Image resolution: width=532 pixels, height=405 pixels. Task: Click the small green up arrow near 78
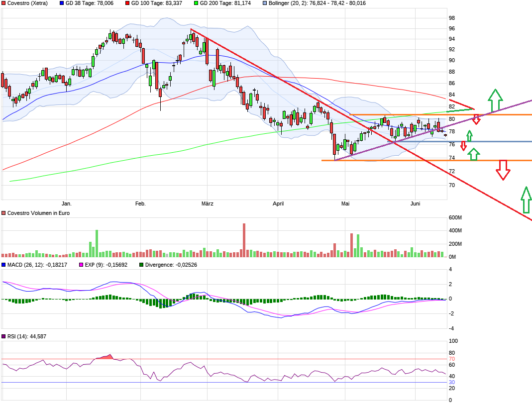tap(469, 136)
